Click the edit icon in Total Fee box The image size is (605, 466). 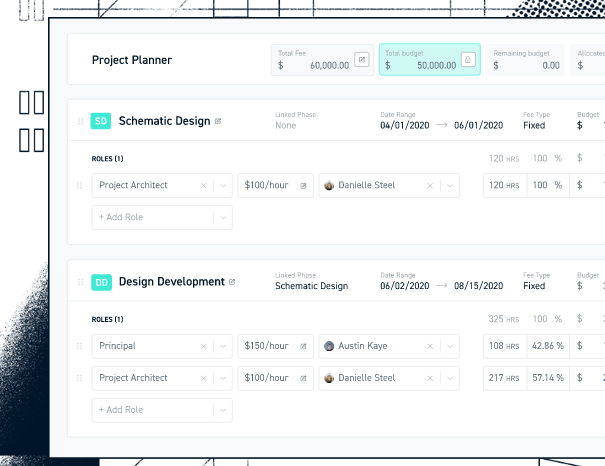click(362, 59)
